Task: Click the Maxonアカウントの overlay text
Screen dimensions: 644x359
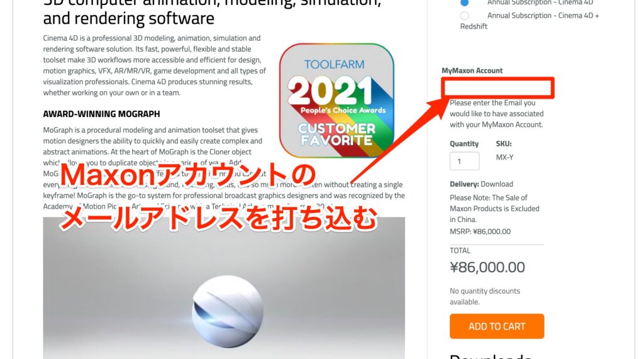Action: (x=188, y=175)
